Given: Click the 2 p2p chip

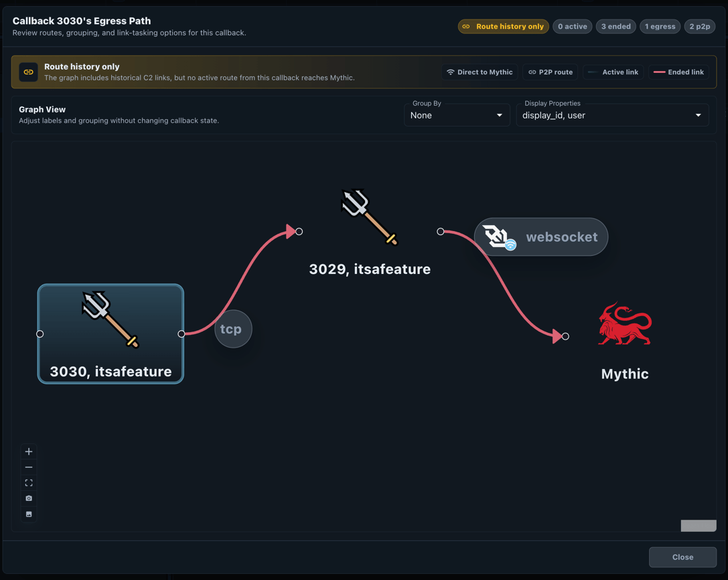Looking at the screenshot, I should click(700, 27).
